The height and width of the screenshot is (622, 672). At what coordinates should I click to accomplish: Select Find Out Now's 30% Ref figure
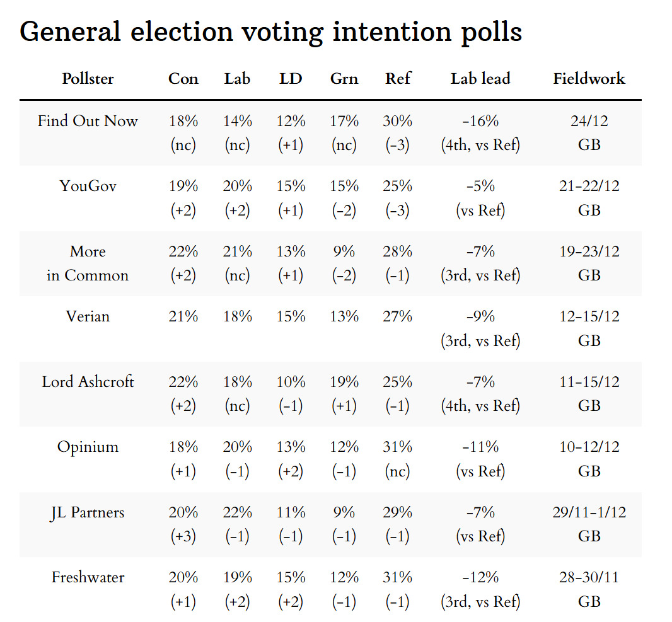tap(398, 121)
